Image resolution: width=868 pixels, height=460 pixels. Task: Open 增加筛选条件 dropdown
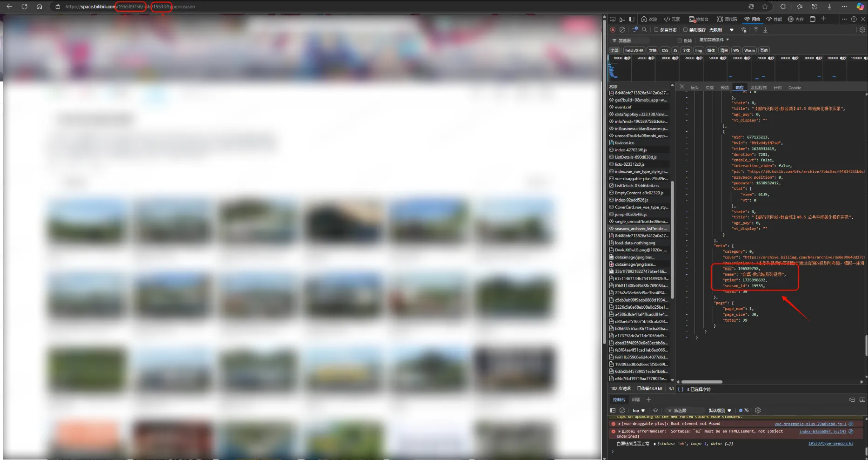[714, 40]
